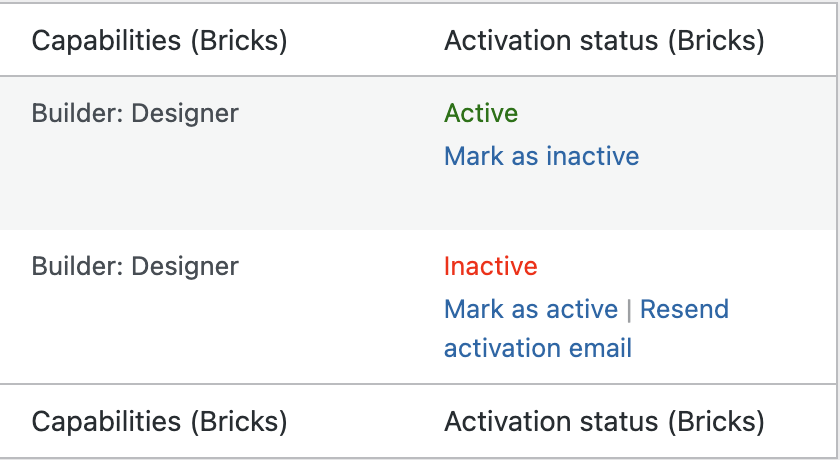Resend the activation email to the inactive user

tap(684, 309)
